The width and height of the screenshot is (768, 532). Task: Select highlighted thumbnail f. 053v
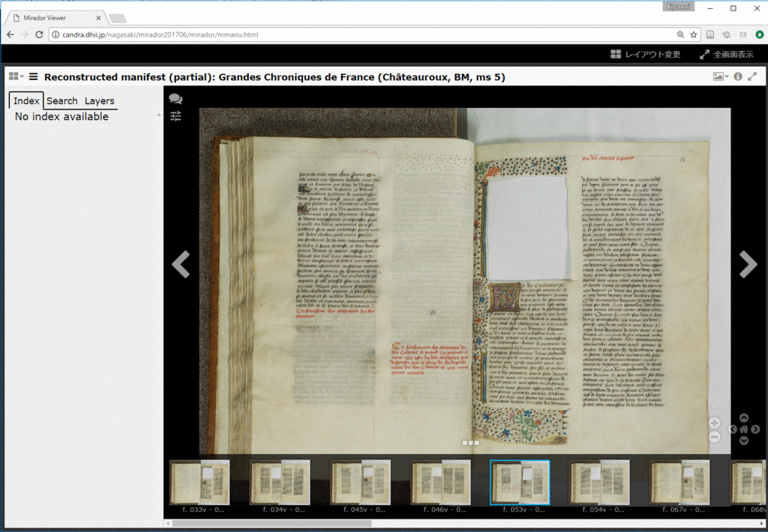tap(520, 483)
